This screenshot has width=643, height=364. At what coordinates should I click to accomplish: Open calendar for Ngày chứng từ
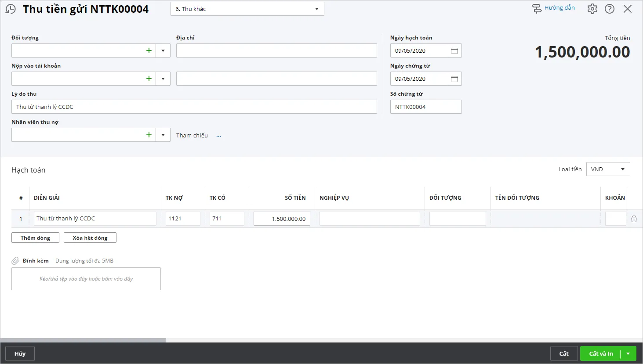[x=454, y=79]
